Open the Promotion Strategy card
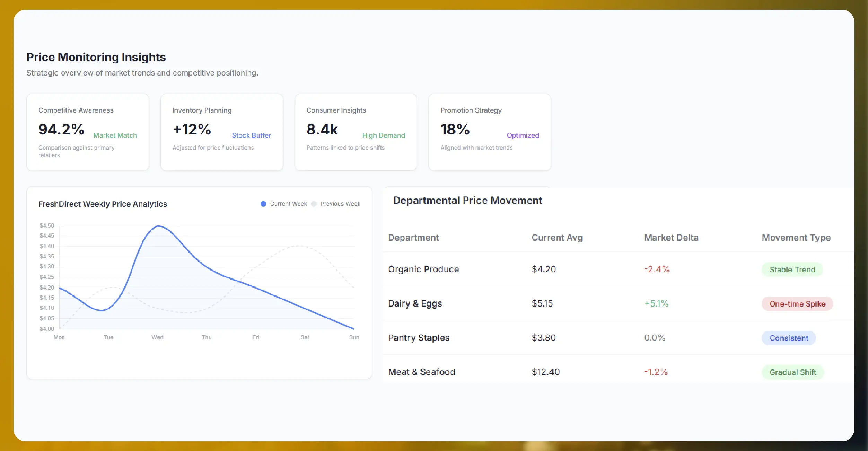The width and height of the screenshot is (868, 451). [489, 133]
